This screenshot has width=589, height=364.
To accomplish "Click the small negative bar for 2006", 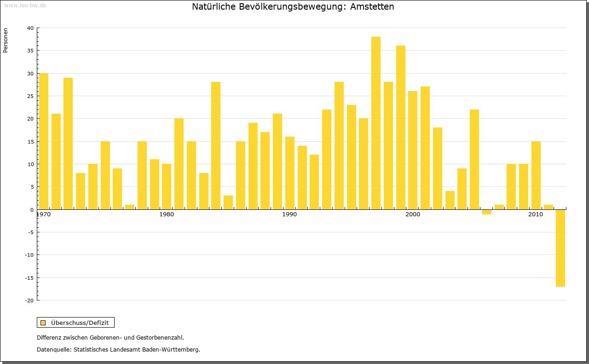I will click(x=486, y=212).
